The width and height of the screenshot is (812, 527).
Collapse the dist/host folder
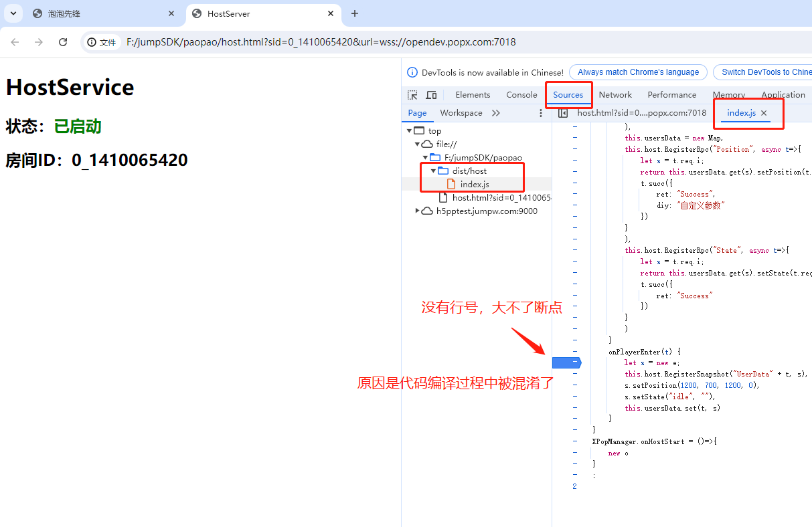pos(433,171)
